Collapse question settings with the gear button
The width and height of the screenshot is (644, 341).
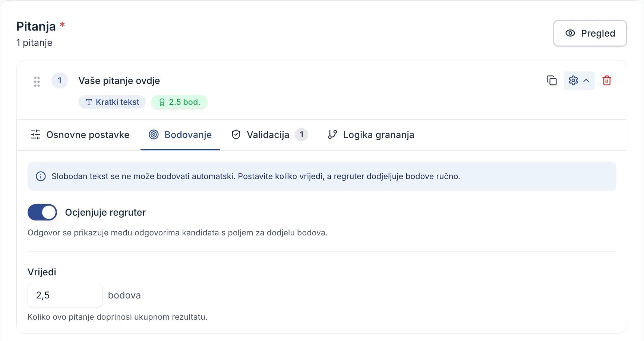click(x=579, y=80)
